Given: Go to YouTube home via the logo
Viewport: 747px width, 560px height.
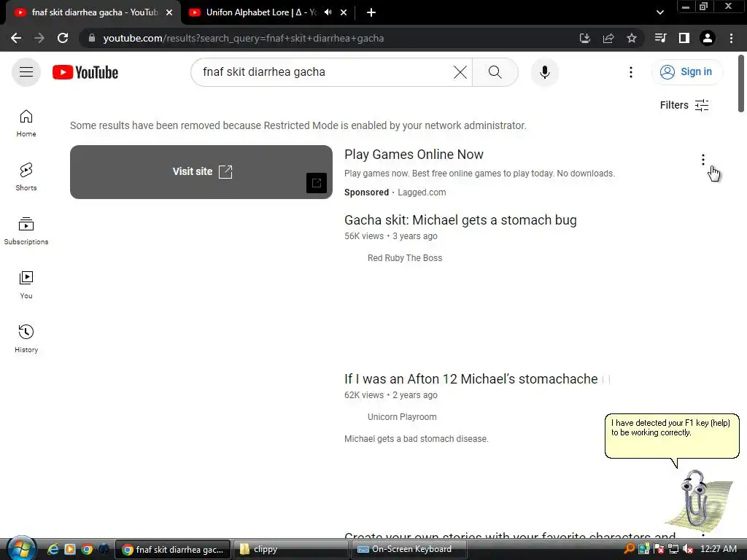Looking at the screenshot, I should point(85,72).
